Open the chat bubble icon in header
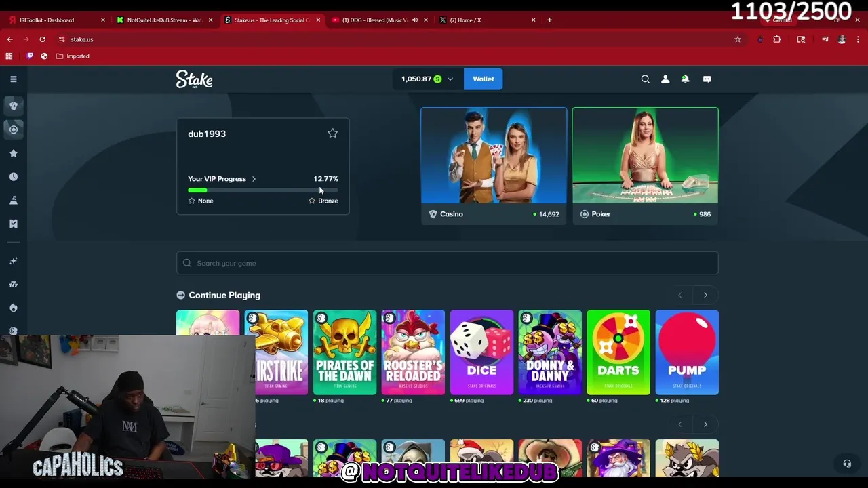The height and width of the screenshot is (488, 868). coord(707,79)
